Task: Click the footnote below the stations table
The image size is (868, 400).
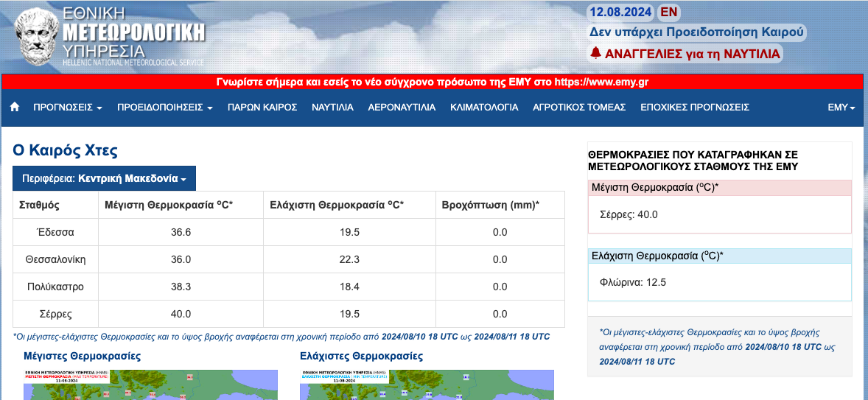Action: click(x=281, y=337)
